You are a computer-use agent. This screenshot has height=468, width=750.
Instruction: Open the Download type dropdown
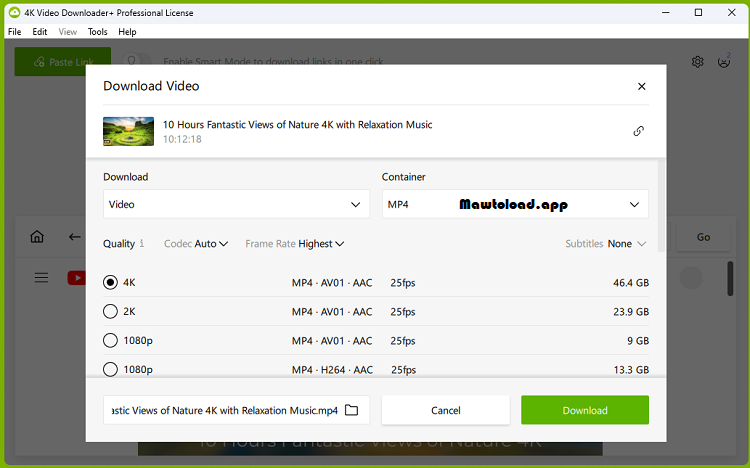click(x=236, y=204)
